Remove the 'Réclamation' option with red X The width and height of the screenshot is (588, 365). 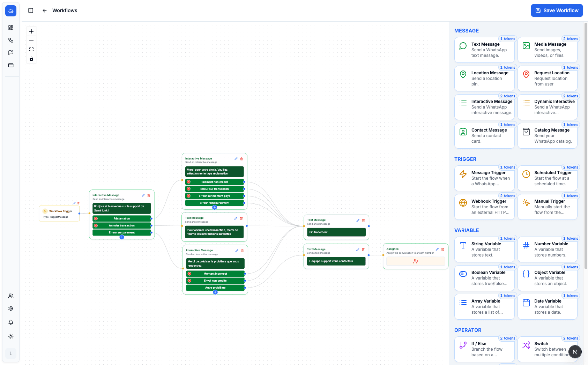96,218
